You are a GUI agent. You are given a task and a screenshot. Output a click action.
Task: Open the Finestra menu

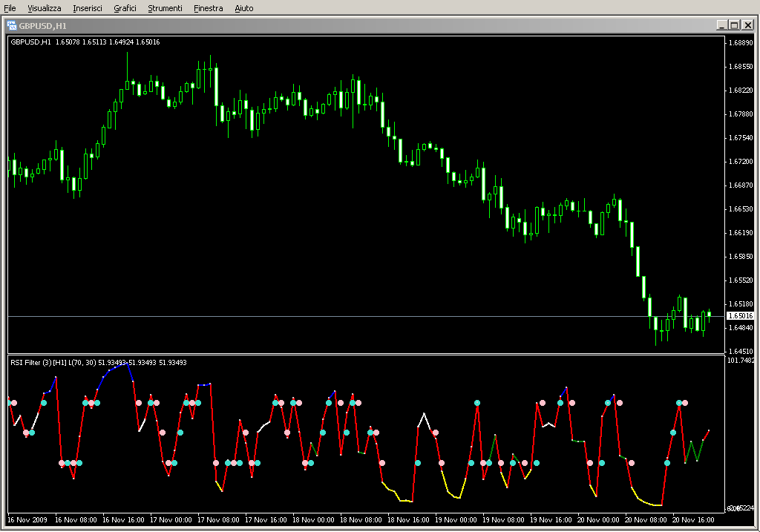(x=208, y=8)
